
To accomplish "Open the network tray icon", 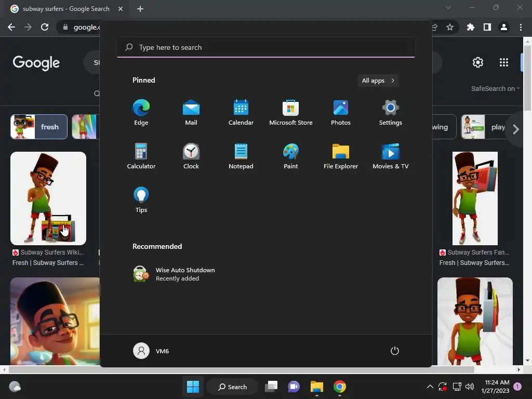I will click(x=457, y=387).
